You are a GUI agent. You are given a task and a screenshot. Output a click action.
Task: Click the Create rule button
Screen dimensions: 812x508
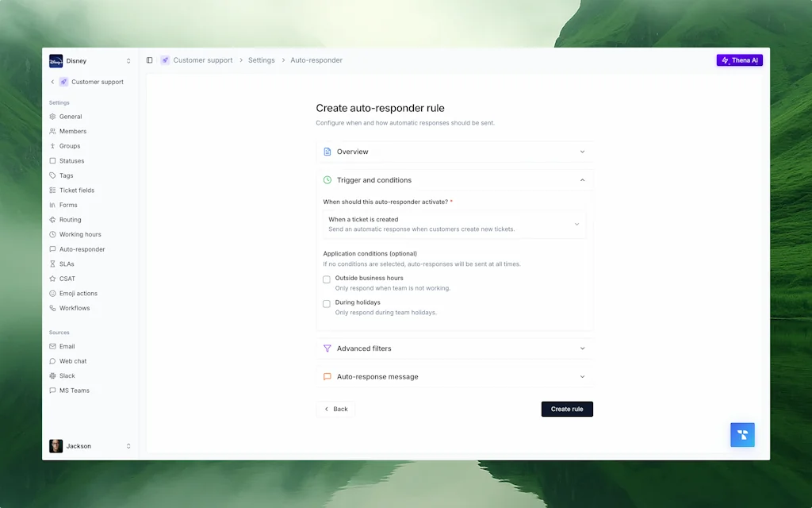pyautogui.click(x=567, y=409)
